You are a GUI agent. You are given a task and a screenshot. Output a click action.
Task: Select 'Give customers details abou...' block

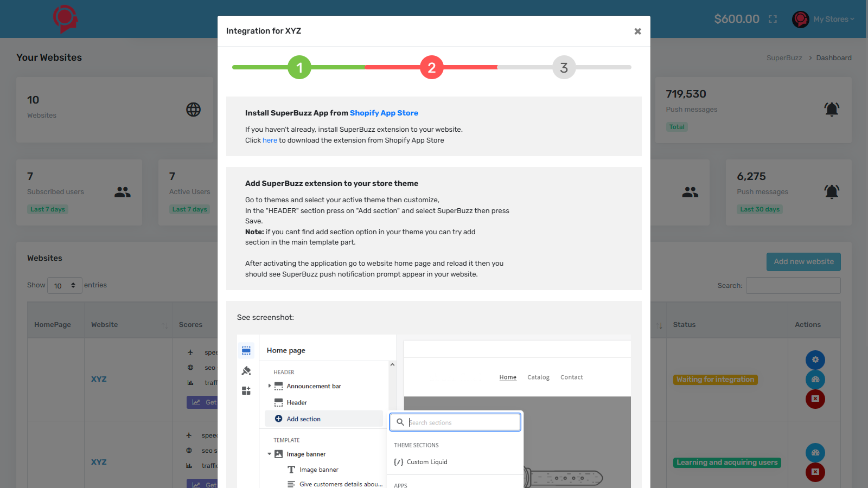click(x=341, y=484)
